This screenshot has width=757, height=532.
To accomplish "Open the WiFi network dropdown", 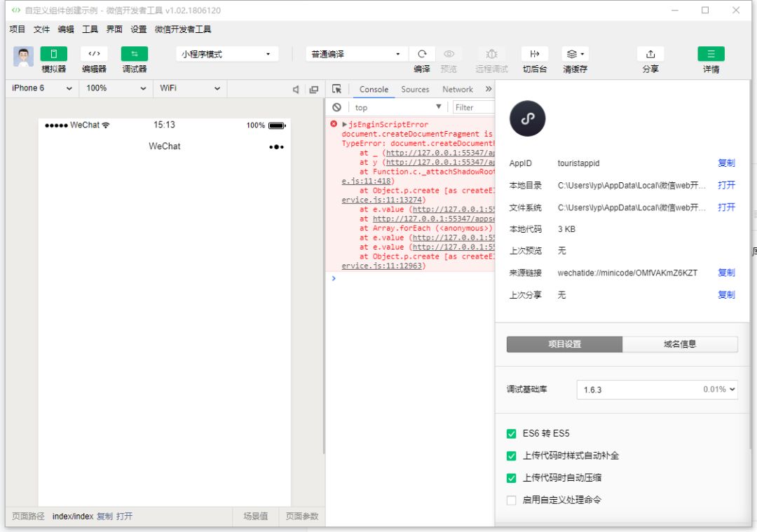I will tap(190, 88).
